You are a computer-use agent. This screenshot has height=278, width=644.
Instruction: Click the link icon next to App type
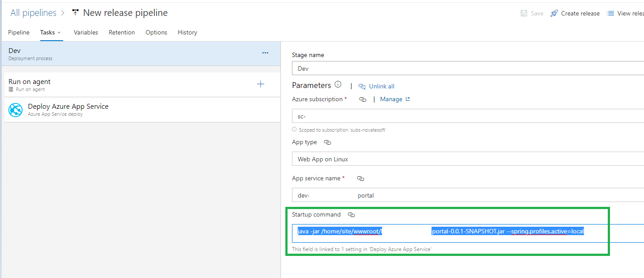tap(327, 142)
